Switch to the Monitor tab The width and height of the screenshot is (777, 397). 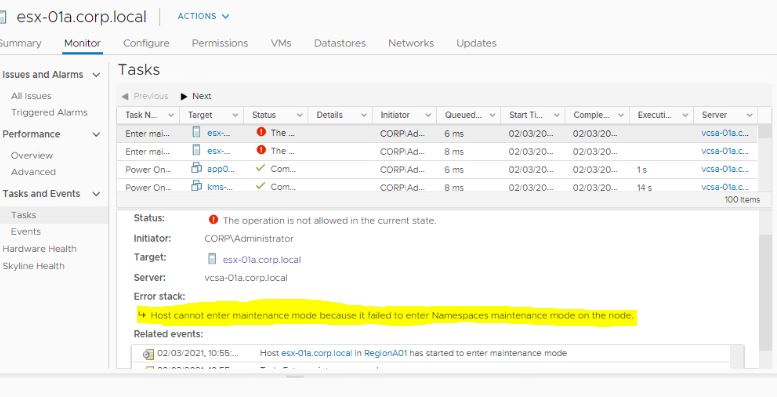point(82,43)
